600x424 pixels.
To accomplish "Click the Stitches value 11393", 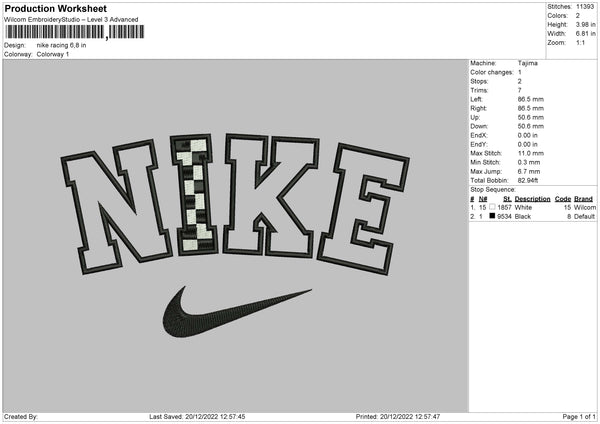I will click(x=585, y=7).
